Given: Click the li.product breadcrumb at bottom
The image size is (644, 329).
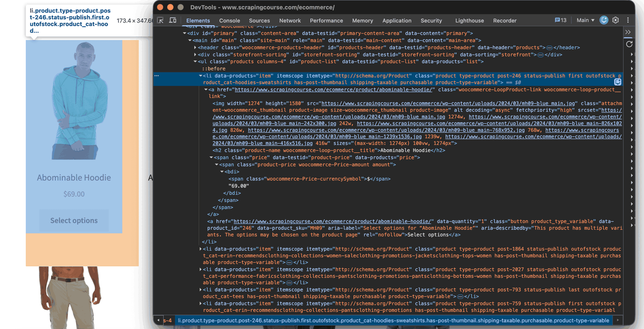Looking at the screenshot, I should [x=393, y=320].
